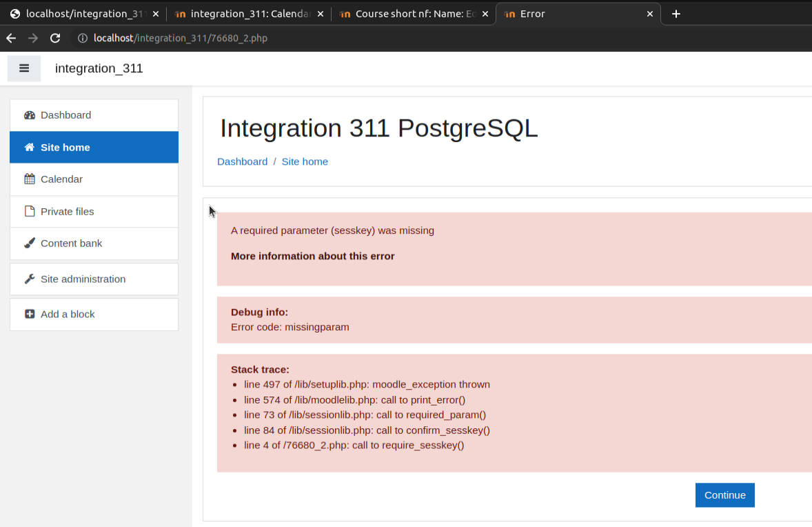Image resolution: width=812 pixels, height=527 pixels.
Task: Go back with the browser back arrow
Action: point(11,39)
